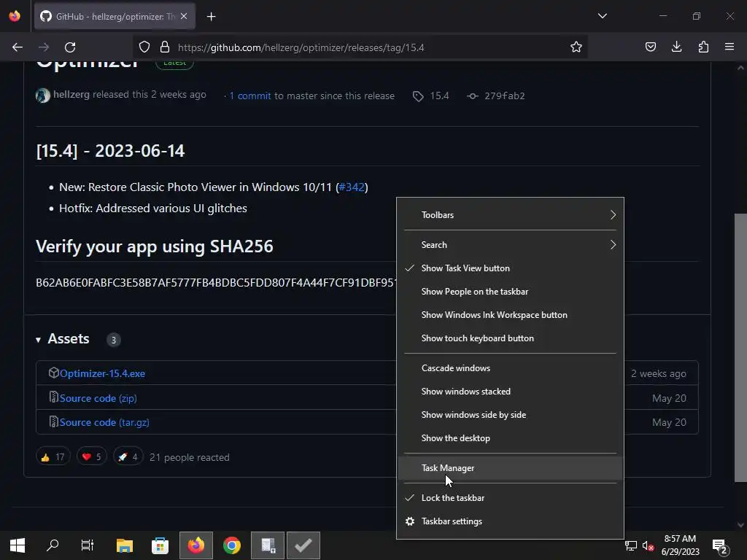The image size is (747, 560).
Task: Select Cascade windows
Action: pyautogui.click(x=510, y=368)
